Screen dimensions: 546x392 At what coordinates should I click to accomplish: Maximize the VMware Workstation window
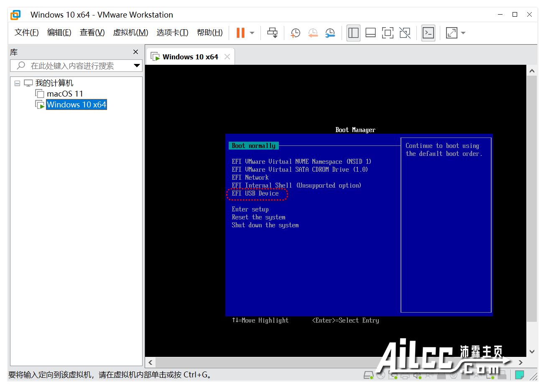[515, 14]
